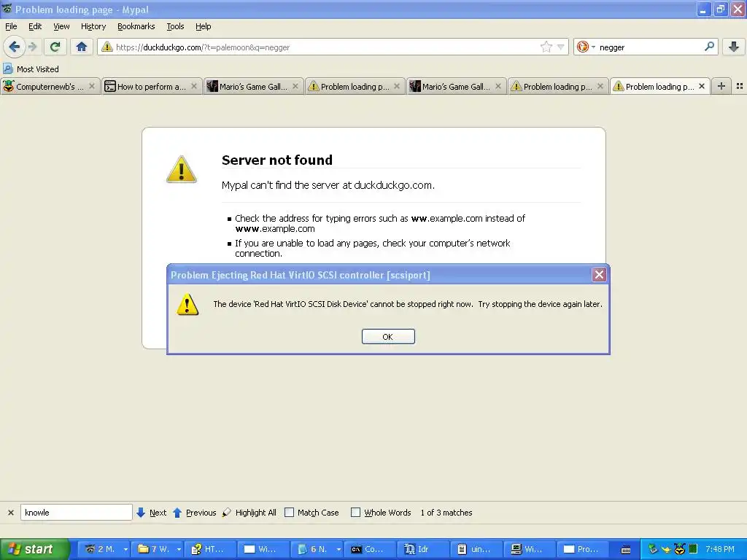Image resolution: width=747 pixels, height=560 pixels.
Task: Click the safely remove hardware tray icon
Action: 653,549
